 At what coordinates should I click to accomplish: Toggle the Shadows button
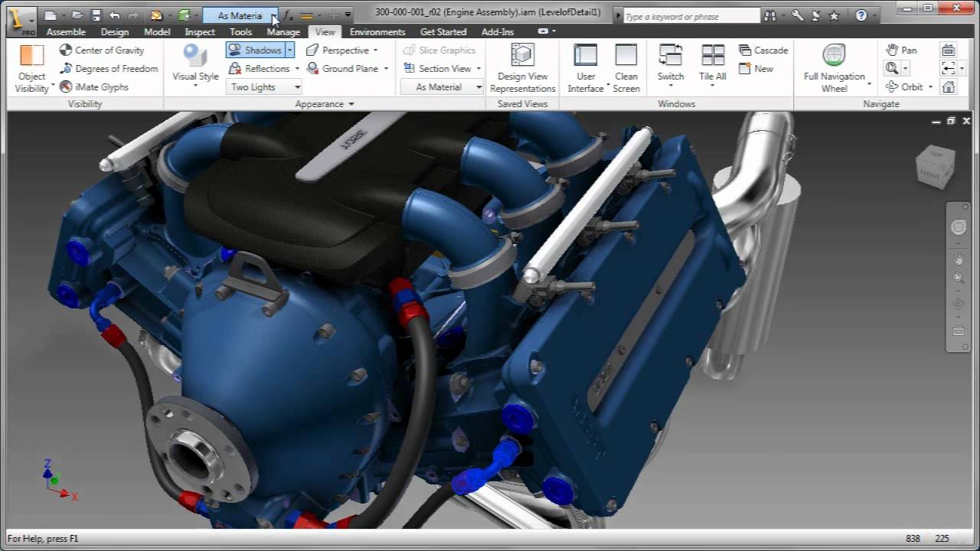pyautogui.click(x=255, y=50)
